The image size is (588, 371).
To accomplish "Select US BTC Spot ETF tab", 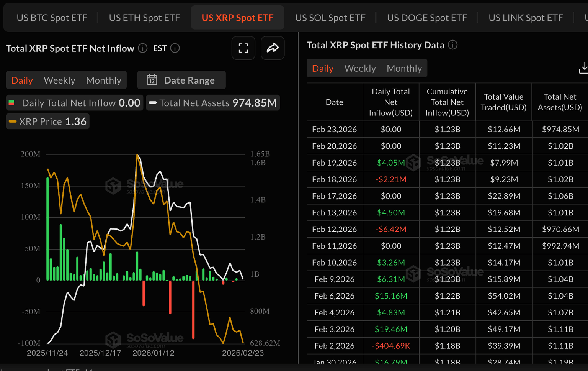I will coord(52,18).
